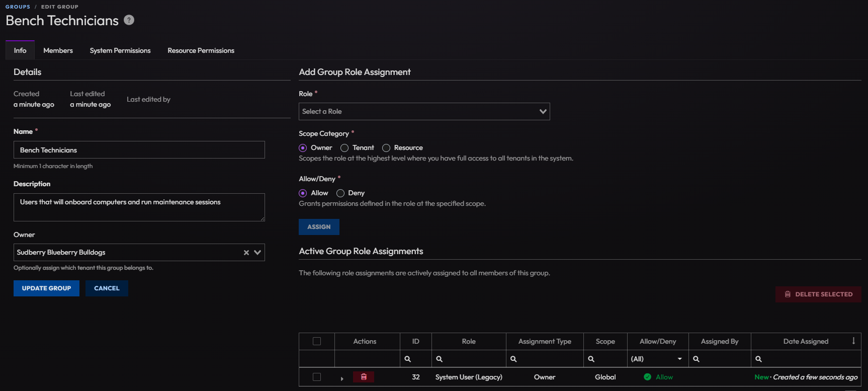Click the Assign button
The image size is (868, 391).
[x=319, y=227]
